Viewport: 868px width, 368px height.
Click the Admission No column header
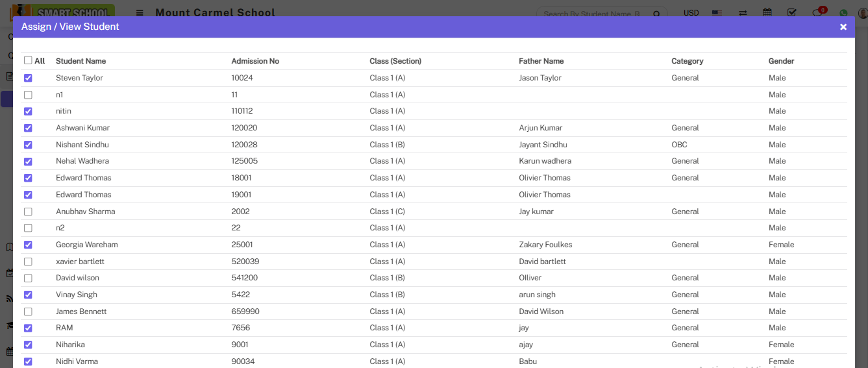click(255, 61)
